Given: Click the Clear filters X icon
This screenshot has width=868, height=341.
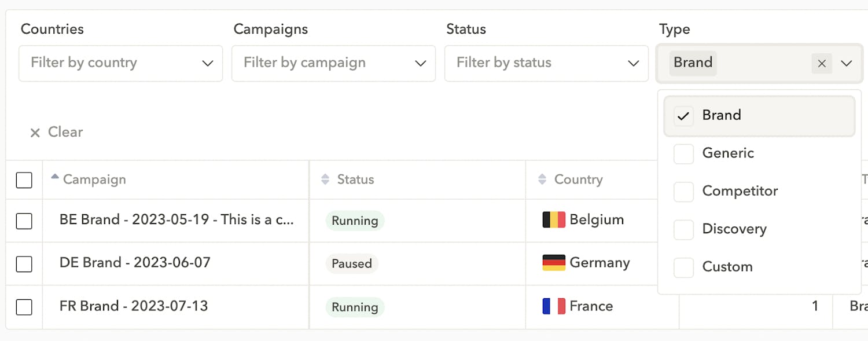Looking at the screenshot, I should [x=35, y=133].
